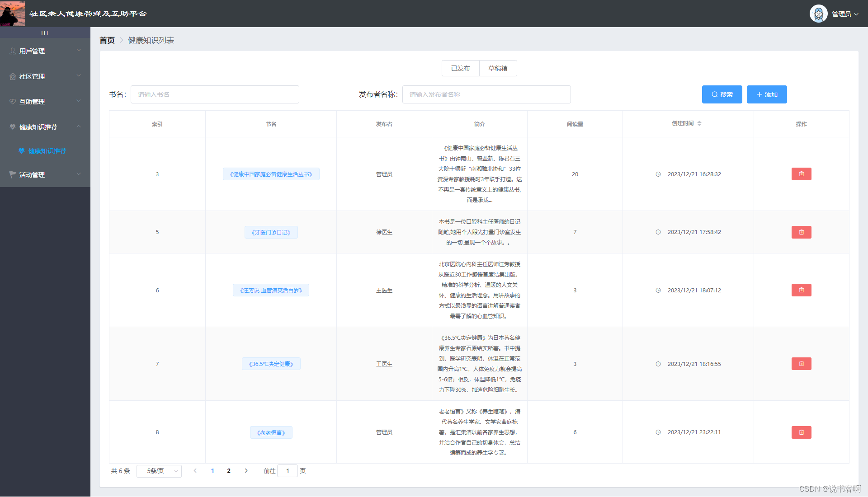Delete row with index 3
Screen dimensions: 868x497
tap(801, 174)
